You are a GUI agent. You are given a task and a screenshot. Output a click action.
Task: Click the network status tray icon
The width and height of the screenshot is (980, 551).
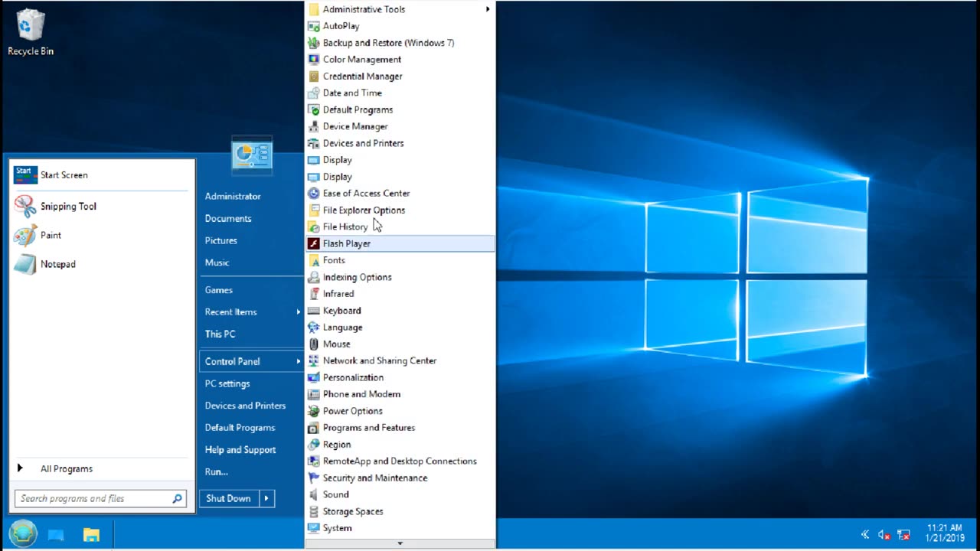(x=903, y=535)
